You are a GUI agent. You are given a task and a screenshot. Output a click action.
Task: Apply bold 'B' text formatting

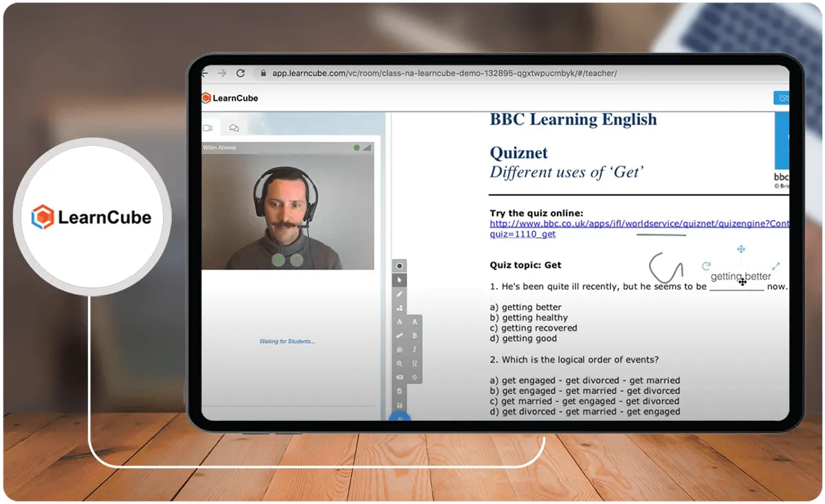click(415, 336)
